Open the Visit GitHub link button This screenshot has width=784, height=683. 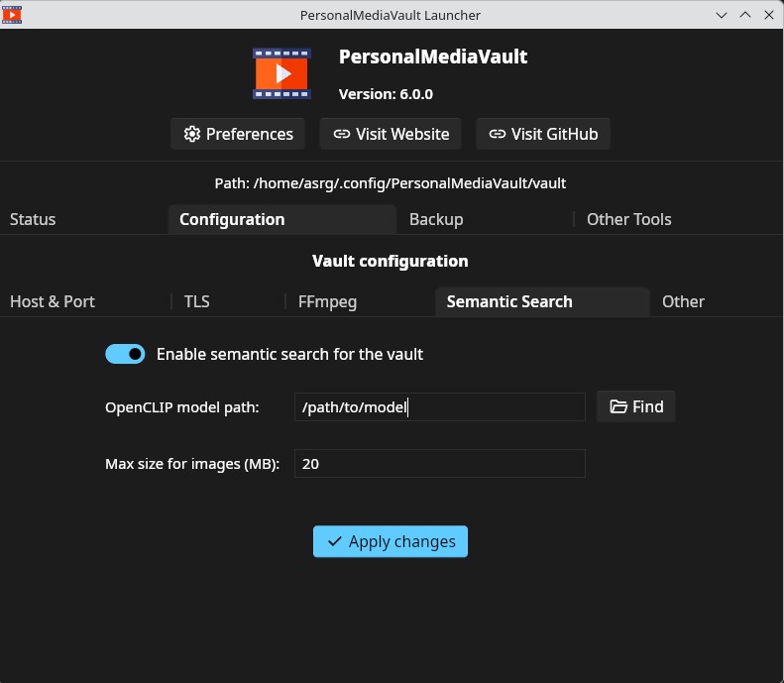pos(543,134)
